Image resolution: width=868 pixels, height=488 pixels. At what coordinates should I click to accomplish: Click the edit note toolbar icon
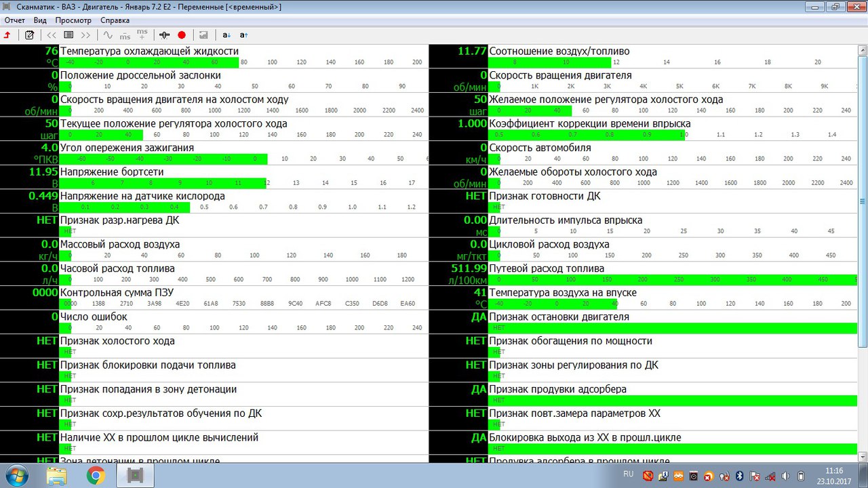point(29,35)
